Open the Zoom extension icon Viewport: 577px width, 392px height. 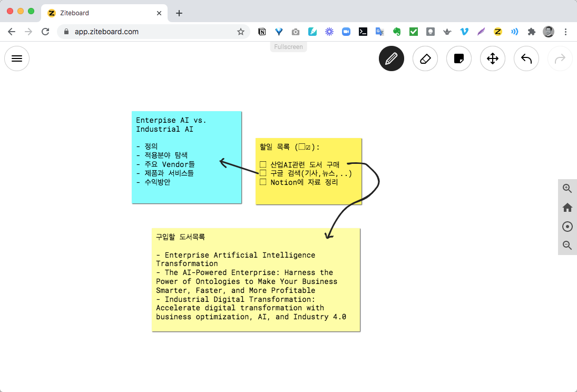point(346,32)
